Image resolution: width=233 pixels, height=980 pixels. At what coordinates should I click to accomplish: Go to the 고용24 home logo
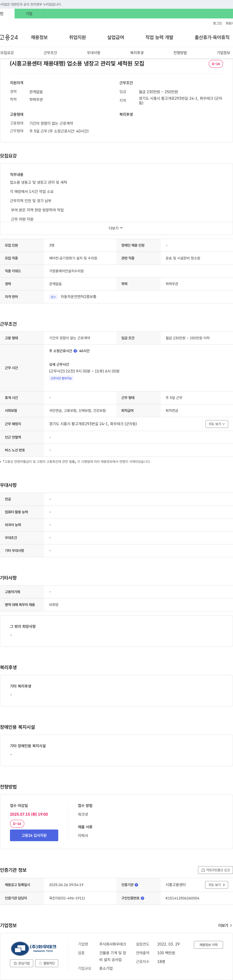[9, 37]
